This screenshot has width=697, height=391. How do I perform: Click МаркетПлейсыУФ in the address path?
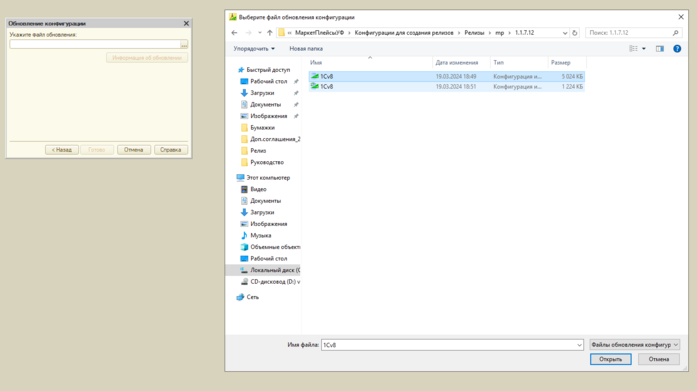tap(319, 33)
